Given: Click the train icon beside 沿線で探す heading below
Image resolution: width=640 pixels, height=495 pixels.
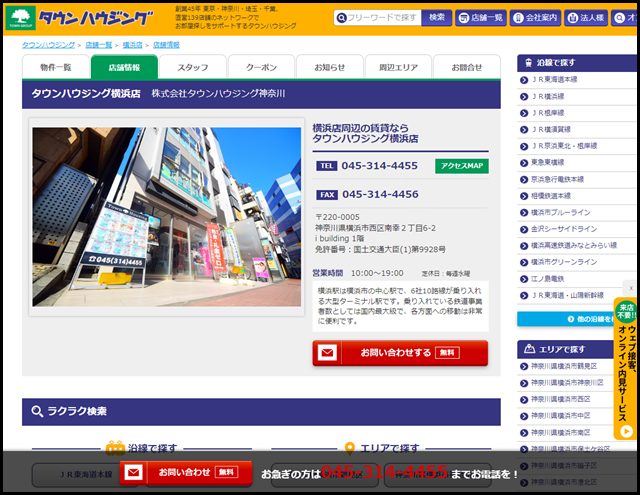Looking at the screenshot, I should pyautogui.click(x=115, y=448).
